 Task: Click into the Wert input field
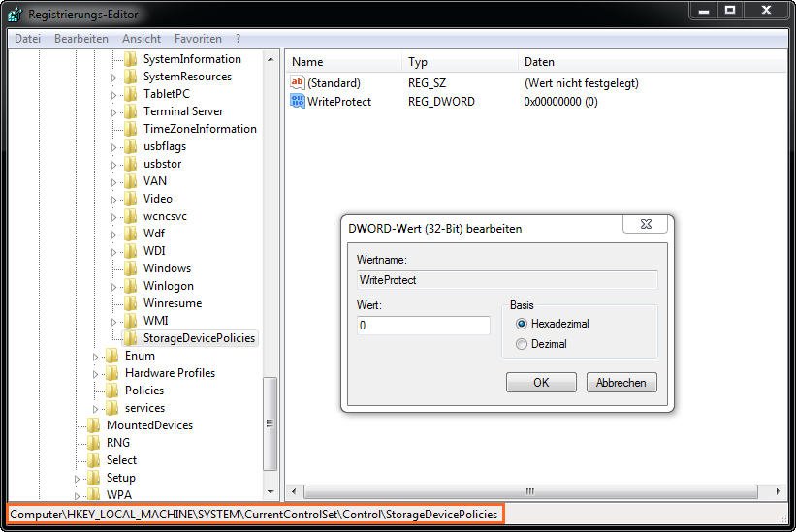pos(424,325)
